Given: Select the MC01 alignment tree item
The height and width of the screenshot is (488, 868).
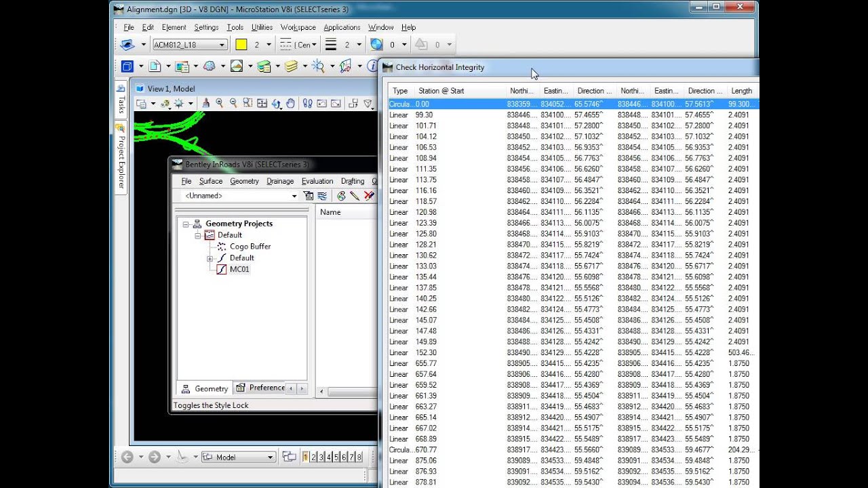Looking at the screenshot, I should (x=239, y=269).
